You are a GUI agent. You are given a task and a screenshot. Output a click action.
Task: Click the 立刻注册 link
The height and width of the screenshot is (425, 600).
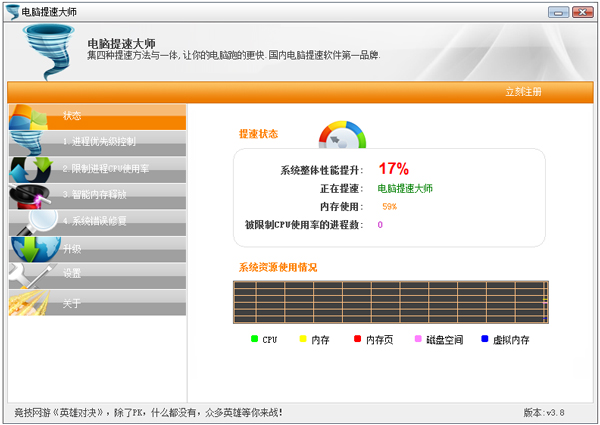523,92
